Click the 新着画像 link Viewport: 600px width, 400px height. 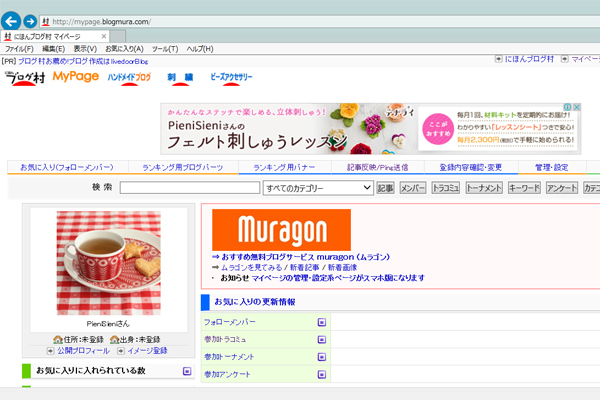[342, 267]
